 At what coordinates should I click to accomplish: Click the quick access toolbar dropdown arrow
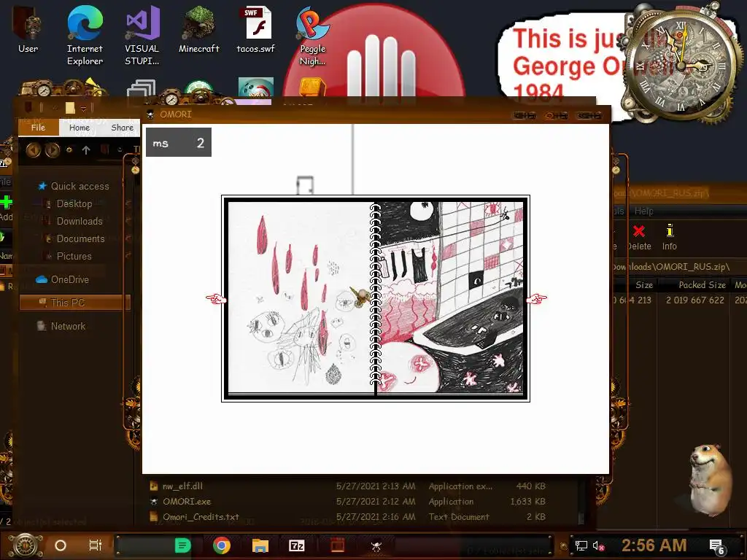click(x=83, y=109)
